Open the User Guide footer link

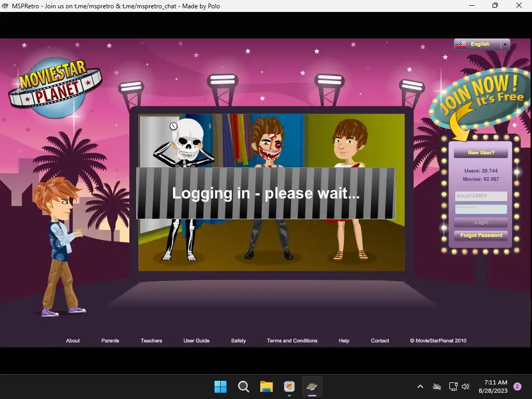(x=196, y=341)
